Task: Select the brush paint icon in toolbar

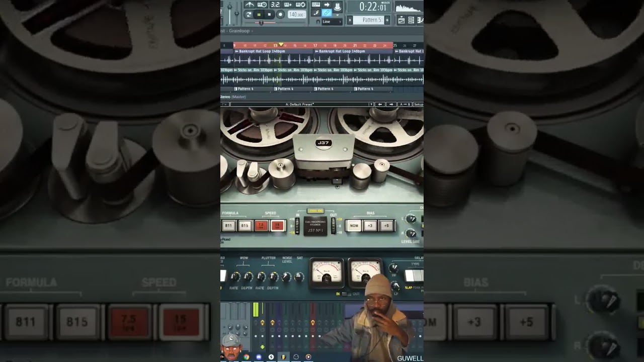Action: (x=316, y=13)
